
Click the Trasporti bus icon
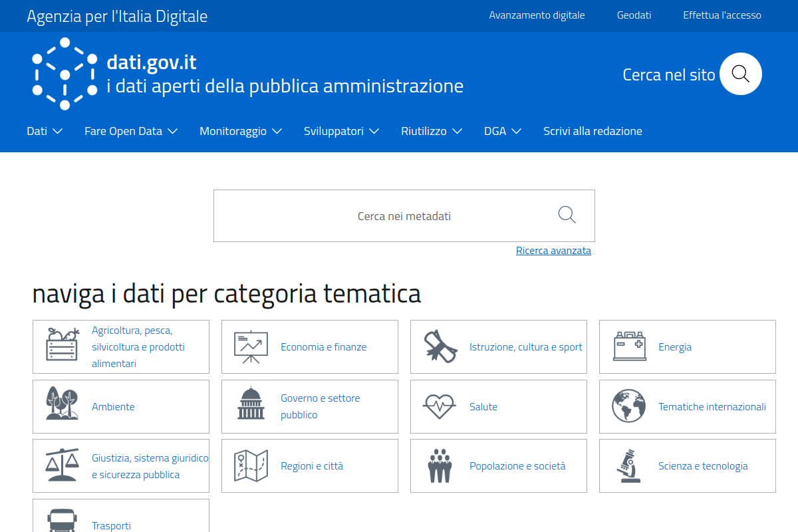(x=63, y=521)
